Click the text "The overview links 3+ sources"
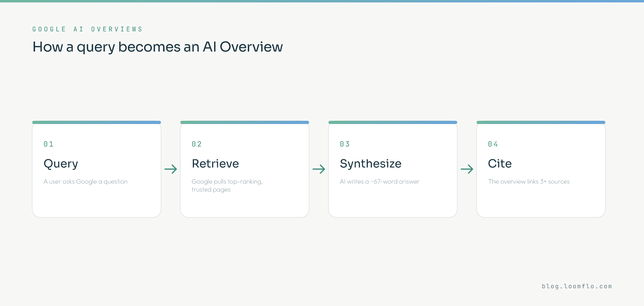 point(529,182)
